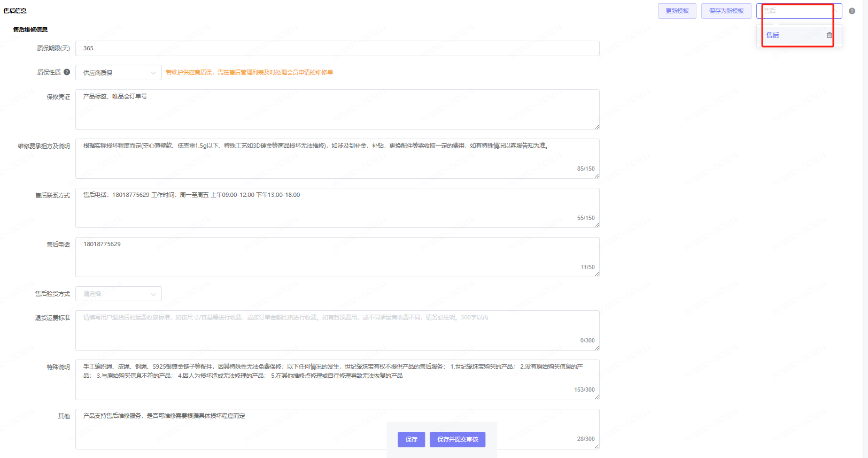Select the 售后 option in template list
Screen dimensions: 868x458
[x=773, y=35]
